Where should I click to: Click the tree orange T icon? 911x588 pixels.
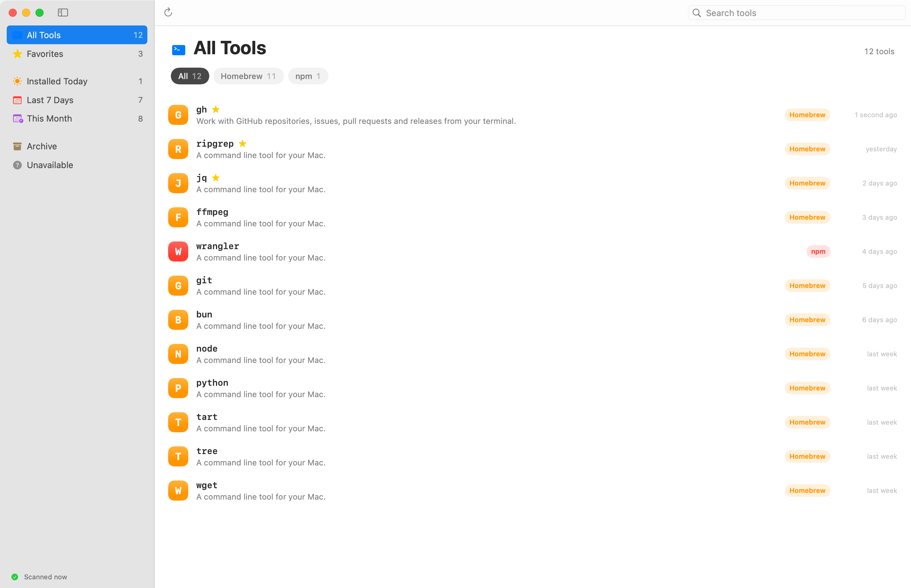178,457
